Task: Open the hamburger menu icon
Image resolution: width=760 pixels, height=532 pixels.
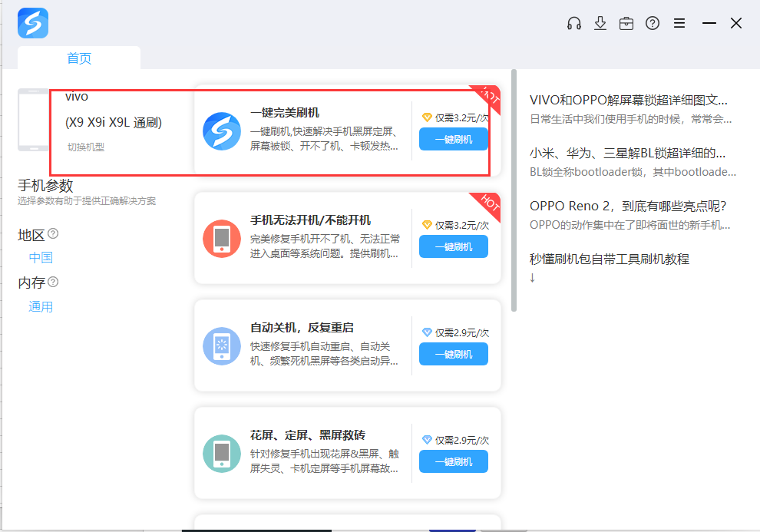Action: pyautogui.click(x=679, y=23)
